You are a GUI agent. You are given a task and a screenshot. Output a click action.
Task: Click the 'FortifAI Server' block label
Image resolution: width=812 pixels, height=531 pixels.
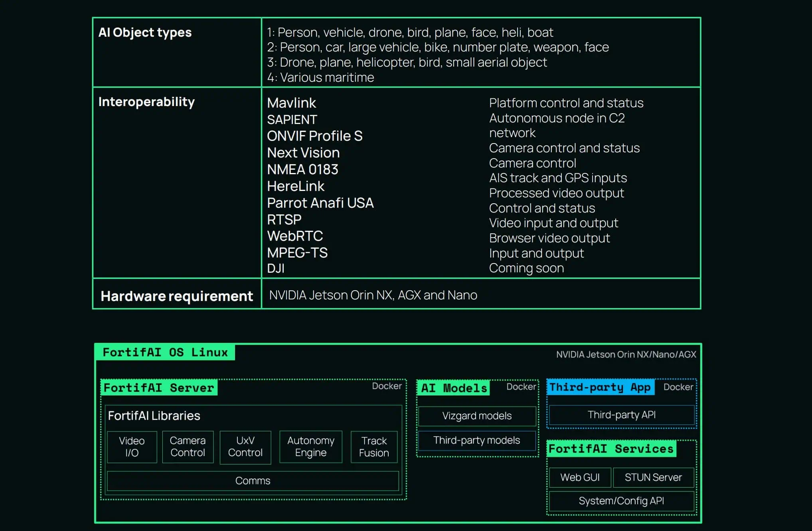click(x=159, y=387)
